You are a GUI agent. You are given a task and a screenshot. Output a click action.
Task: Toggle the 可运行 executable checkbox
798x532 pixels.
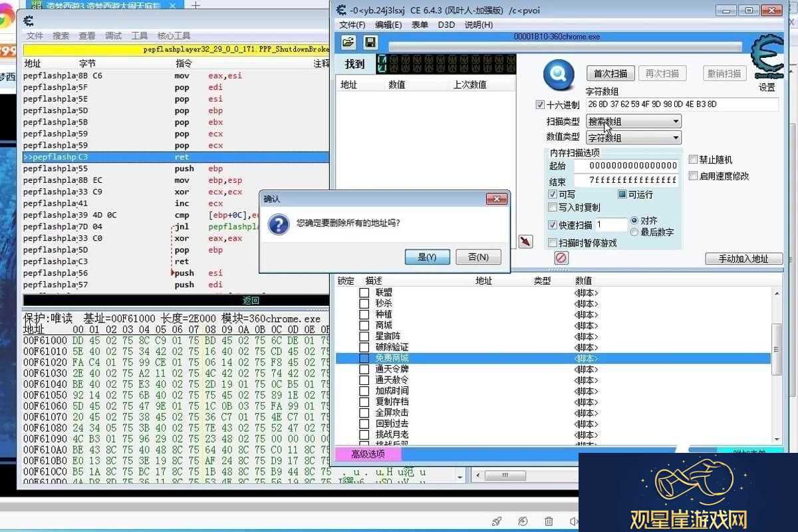point(622,194)
